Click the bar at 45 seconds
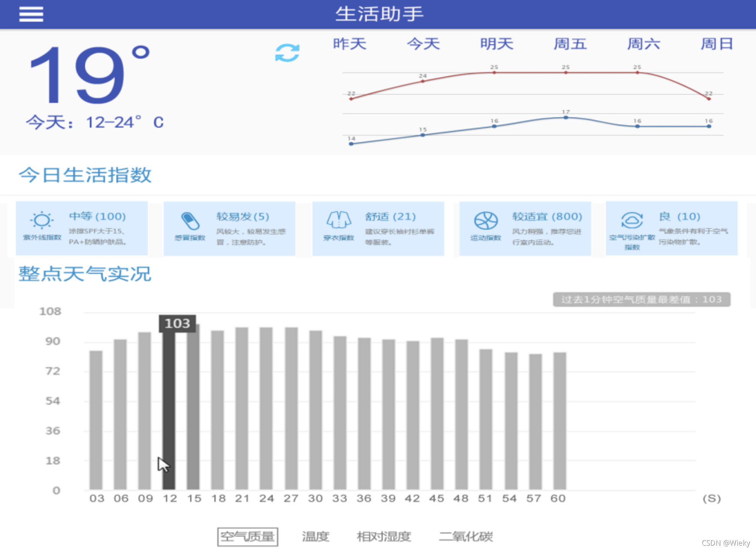The image size is (756, 551). coord(437,414)
